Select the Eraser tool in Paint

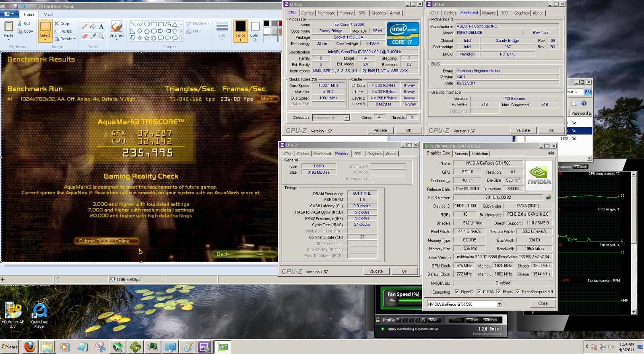click(85, 36)
